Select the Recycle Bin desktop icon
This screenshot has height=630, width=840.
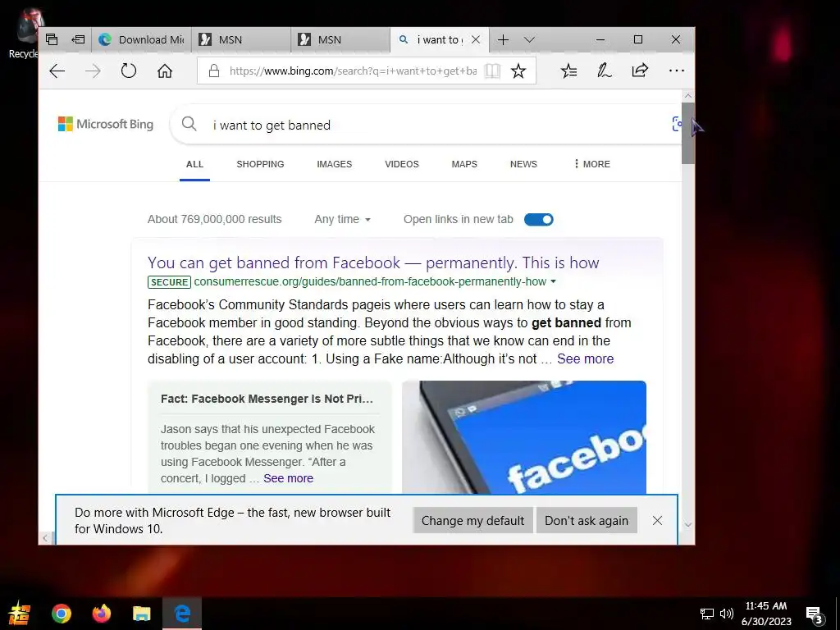tap(25, 34)
